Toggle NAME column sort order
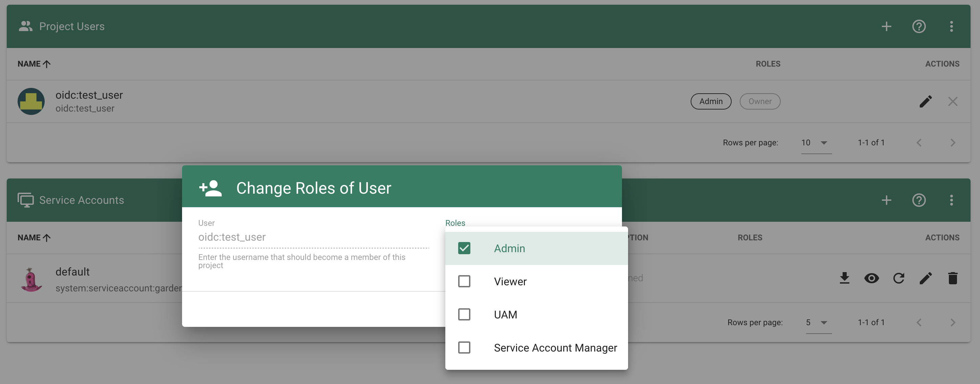Image resolution: width=980 pixels, height=384 pixels. (34, 64)
